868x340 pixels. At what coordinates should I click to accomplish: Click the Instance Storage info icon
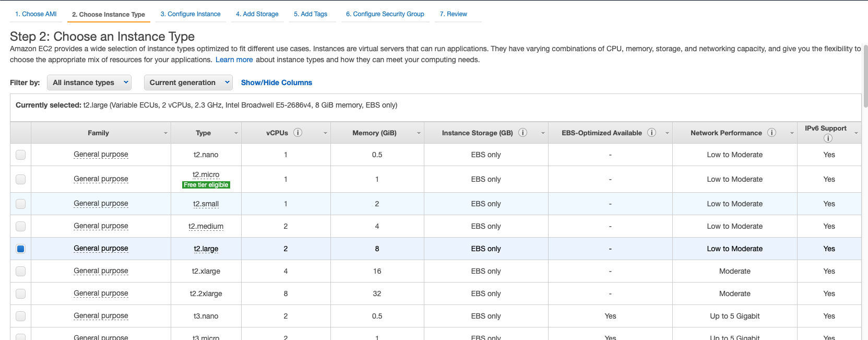click(522, 133)
